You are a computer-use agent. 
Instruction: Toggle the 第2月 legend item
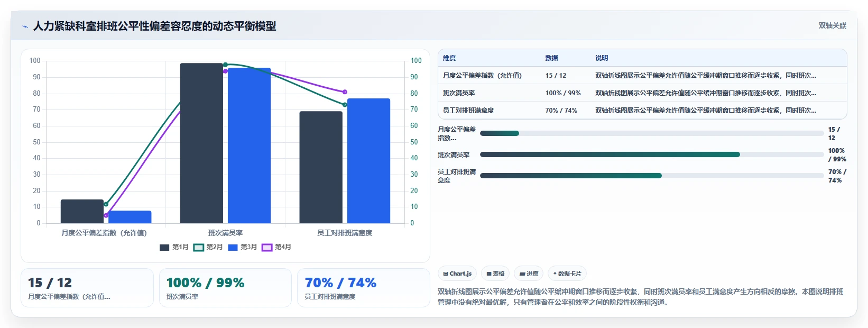tap(208, 247)
